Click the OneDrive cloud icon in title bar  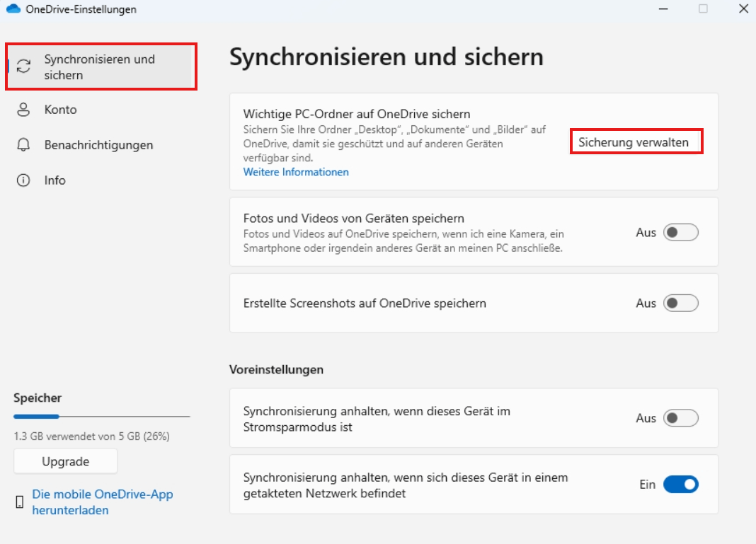(x=13, y=8)
